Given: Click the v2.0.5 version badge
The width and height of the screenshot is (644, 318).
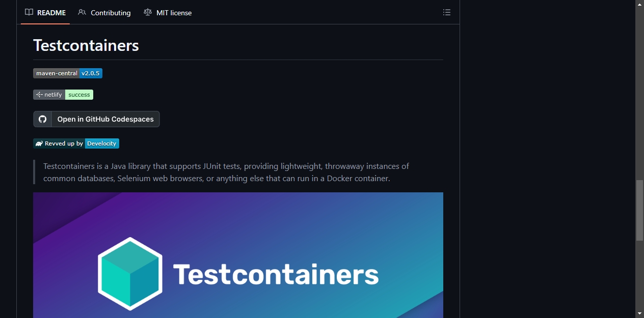Looking at the screenshot, I should click(91, 73).
